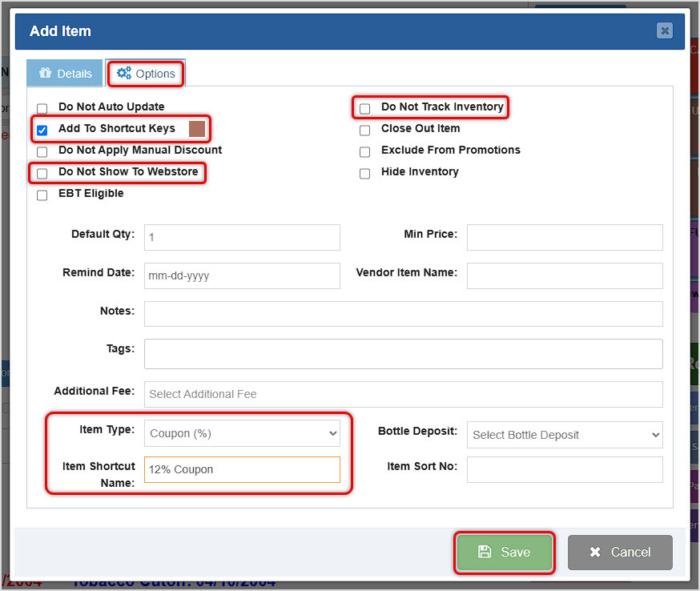Switch to the Details tab
This screenshot has height=591, width=700.
(64, 73)
